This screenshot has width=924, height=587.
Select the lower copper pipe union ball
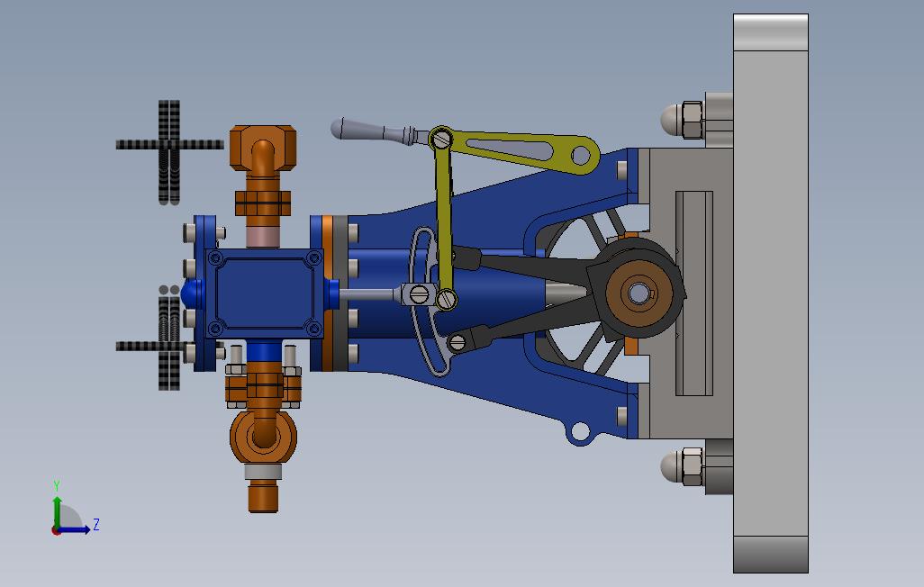263,437
